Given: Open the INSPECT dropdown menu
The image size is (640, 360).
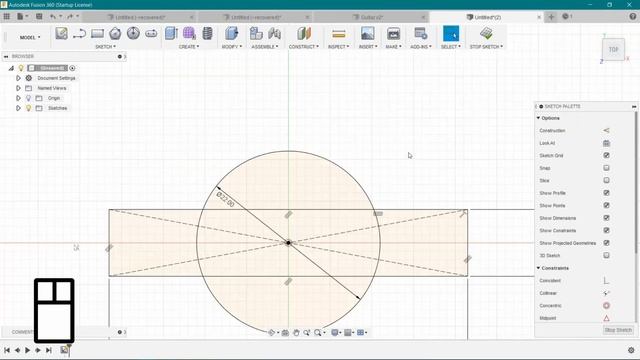Looking at the screenshot, I should 339,47.
